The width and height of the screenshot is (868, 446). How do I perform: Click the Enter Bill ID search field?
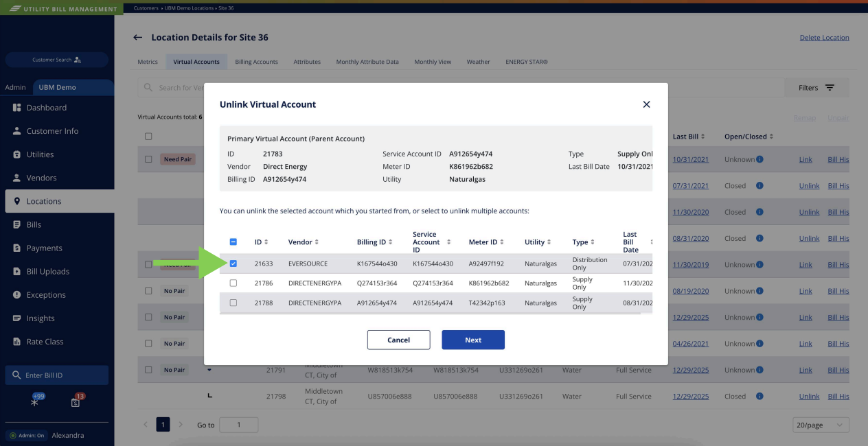click(x=57, y=375)
